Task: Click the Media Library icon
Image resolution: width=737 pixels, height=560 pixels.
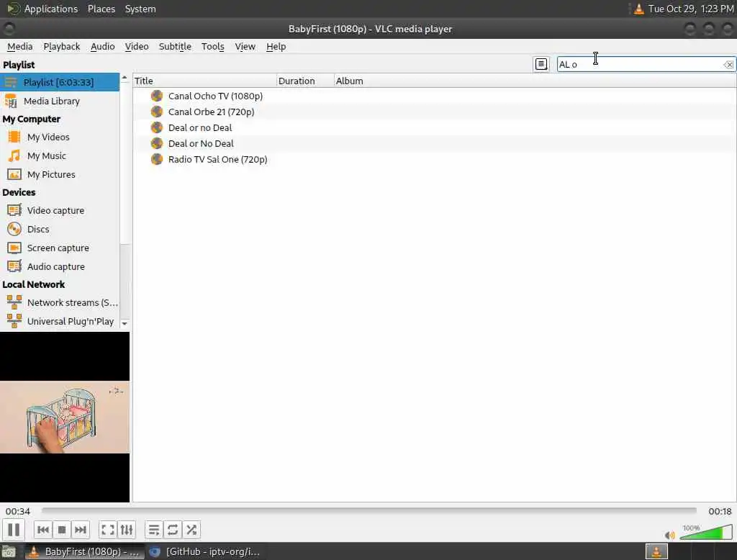Action: pos(11,101)
